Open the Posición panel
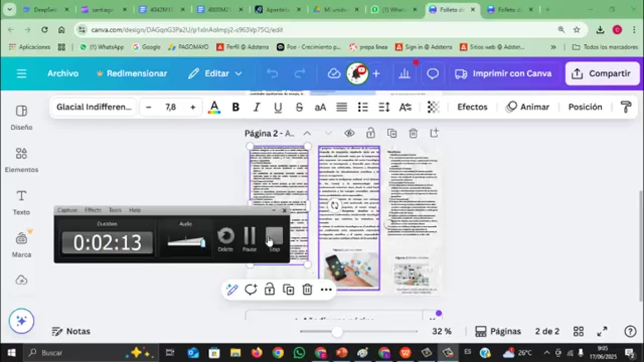644x362 pixels. click(x=585, y=107)
